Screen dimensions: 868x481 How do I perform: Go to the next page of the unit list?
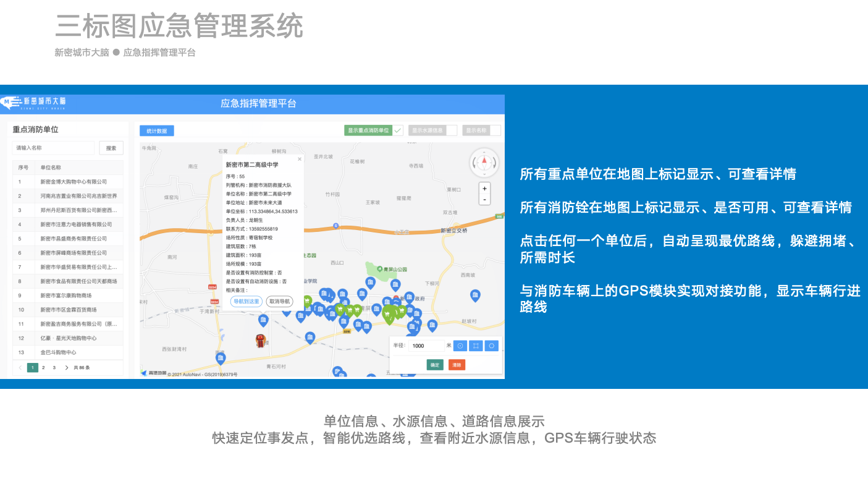point(66,367)
